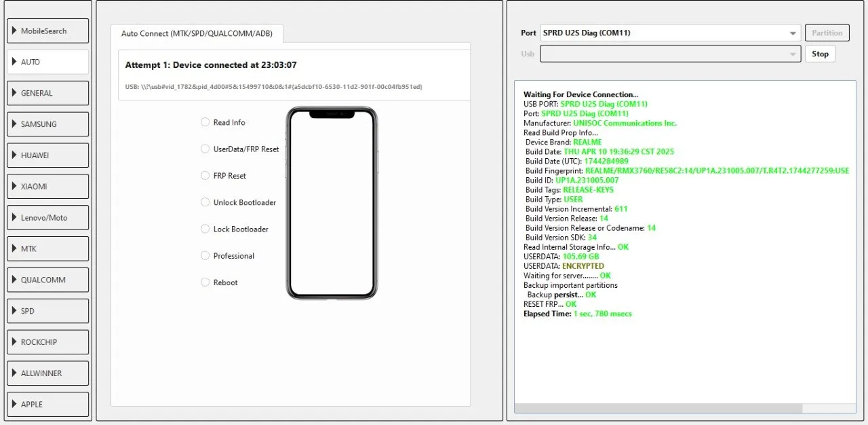Select the XIAOMI sidebar entry
Screen dimensions: 868x425
pyautogui.click(x=47, y=187)
